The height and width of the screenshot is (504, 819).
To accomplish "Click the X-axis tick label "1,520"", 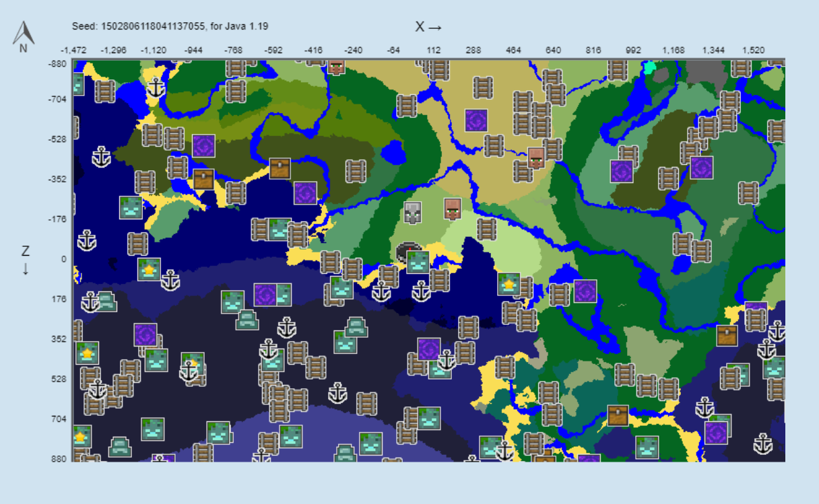I will [x=753, y=50].
